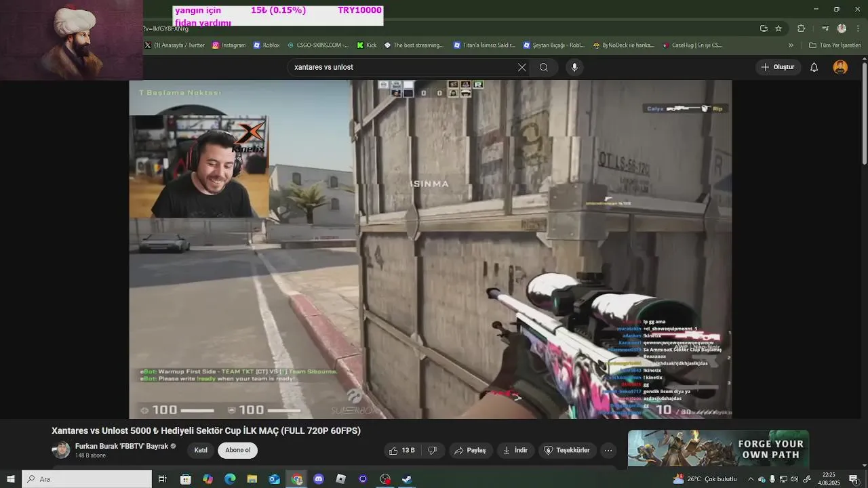
Task: Open Task View on the taskbar
Action: point(163,479)
